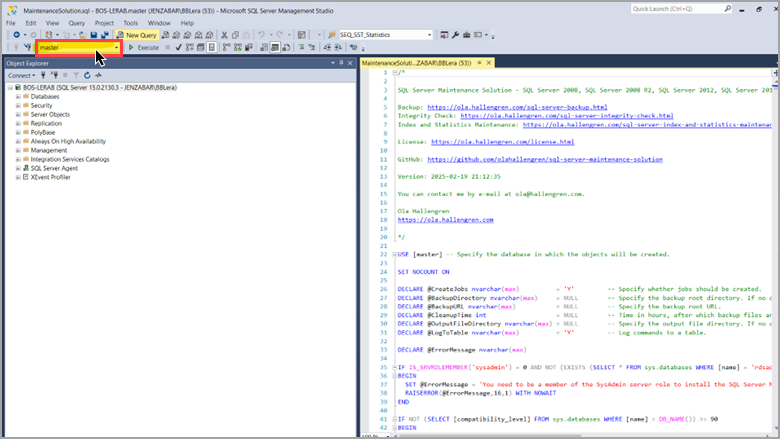
Task: Click the Copy icon
Action: [x=235, y=35]
